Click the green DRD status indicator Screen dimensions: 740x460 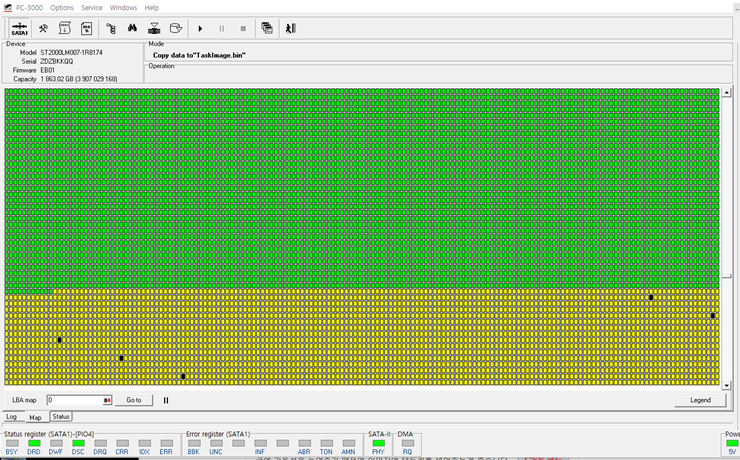(34, 443)
